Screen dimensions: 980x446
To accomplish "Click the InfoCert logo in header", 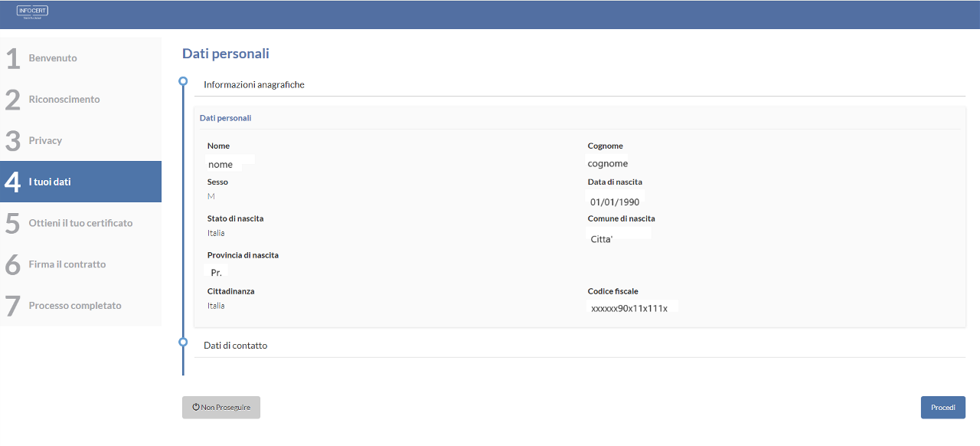I will click(x=32, y=12).
